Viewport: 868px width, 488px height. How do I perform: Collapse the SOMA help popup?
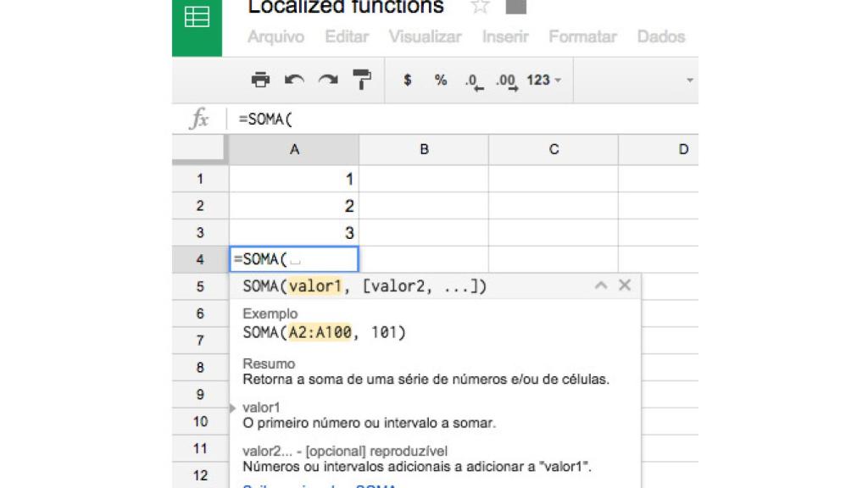pos(602,286)
